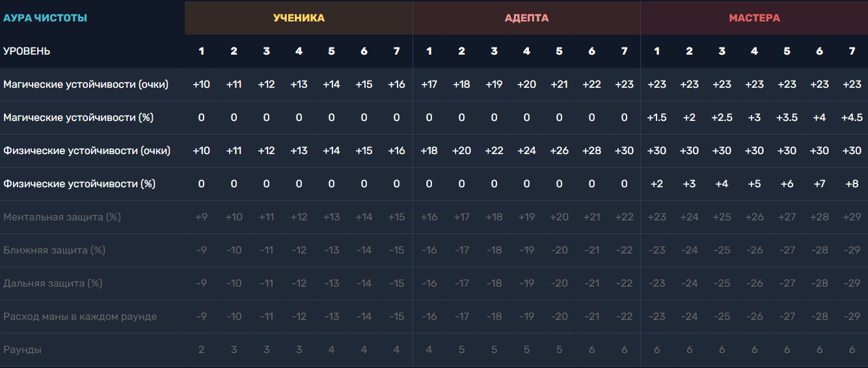Select the МАСТЕРА column group header
The image size is (868, 368).
[x=754, y=18]
